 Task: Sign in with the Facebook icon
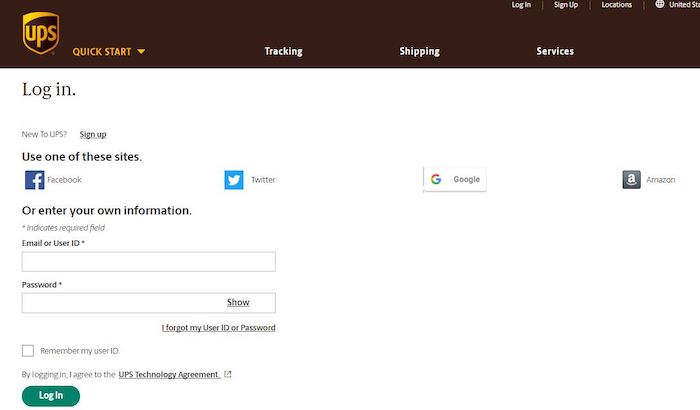point(34,180)
